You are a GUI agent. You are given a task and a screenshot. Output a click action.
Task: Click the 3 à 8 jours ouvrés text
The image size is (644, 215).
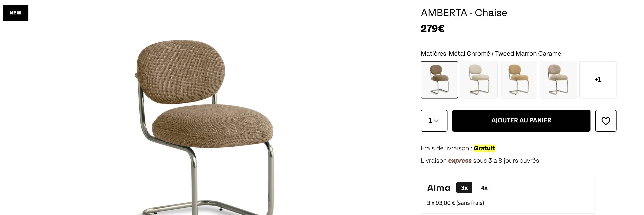(514, 161)
